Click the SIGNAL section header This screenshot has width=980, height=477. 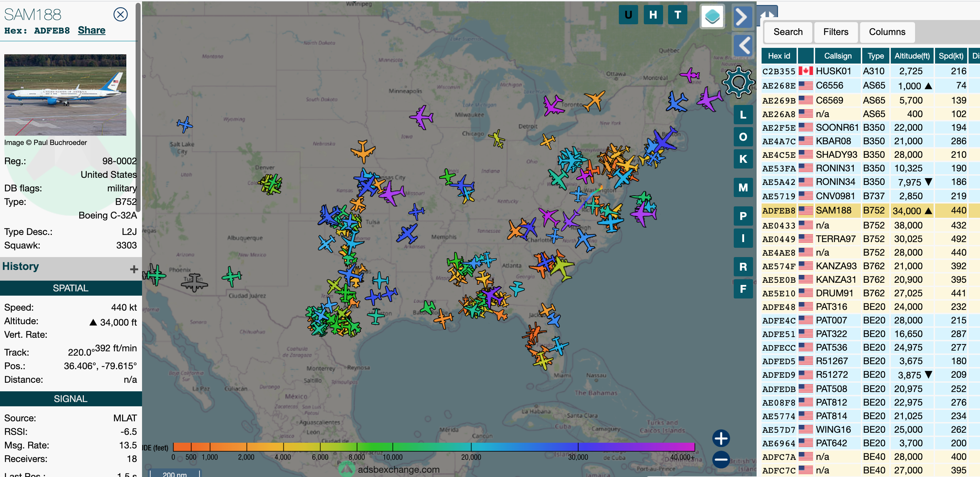pyautogui.click(x=71, y=398)
